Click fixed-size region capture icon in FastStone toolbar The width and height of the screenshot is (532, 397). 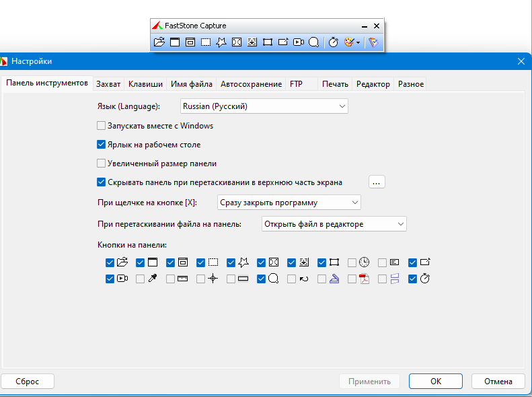(268, 42)
